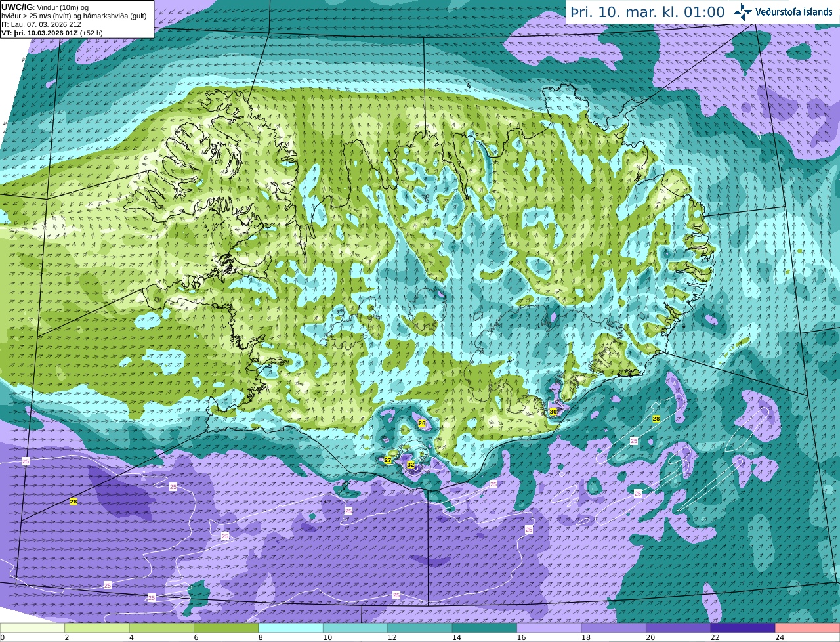Click the legend scale value 6
This screenshot has height=642, width=840.
tap(196, 637)
